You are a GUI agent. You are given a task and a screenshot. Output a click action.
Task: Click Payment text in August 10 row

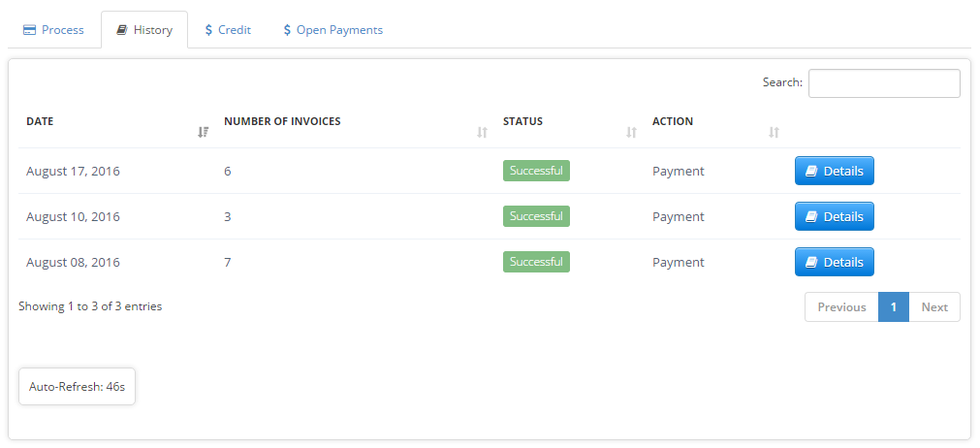click(x=679, y=217)
